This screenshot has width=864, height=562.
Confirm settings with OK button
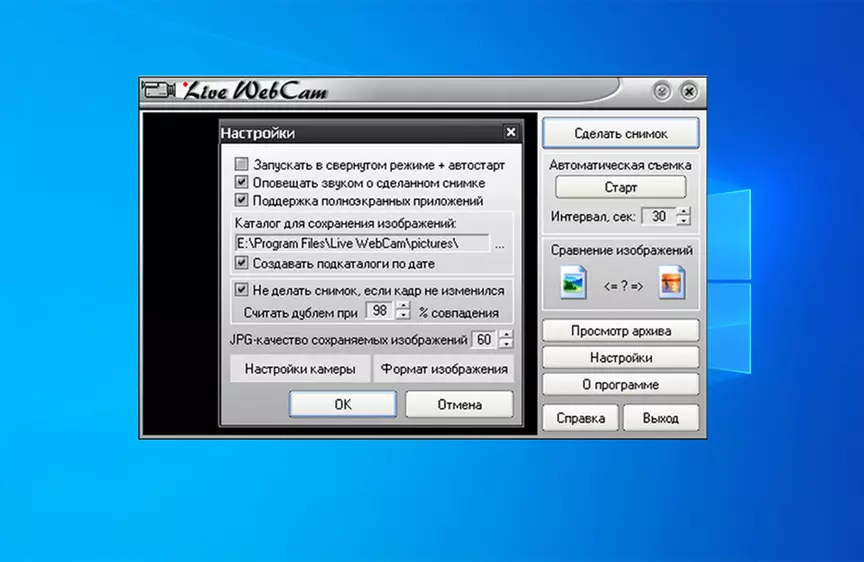[343, 404]
